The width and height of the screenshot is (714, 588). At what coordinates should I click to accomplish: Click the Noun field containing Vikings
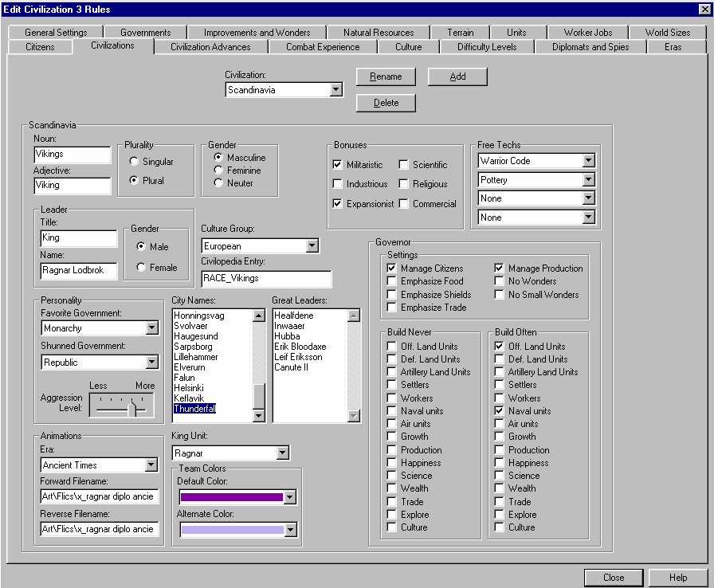[73, 155]
